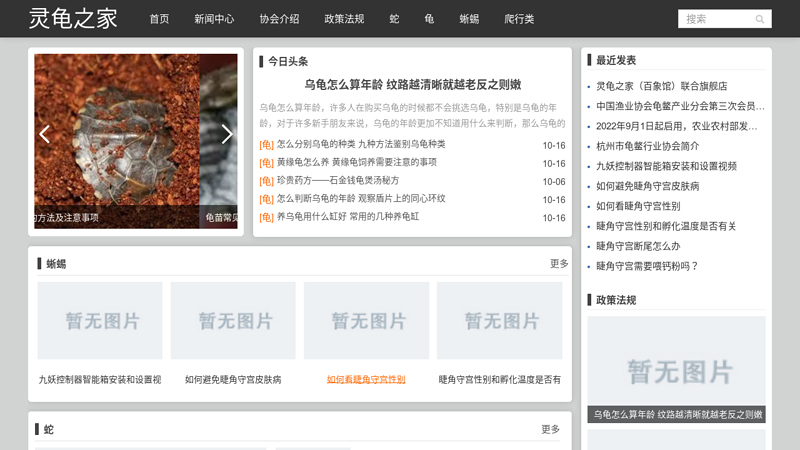
Task: Advance carousel with right arrow
Action: tap(227, 134)
